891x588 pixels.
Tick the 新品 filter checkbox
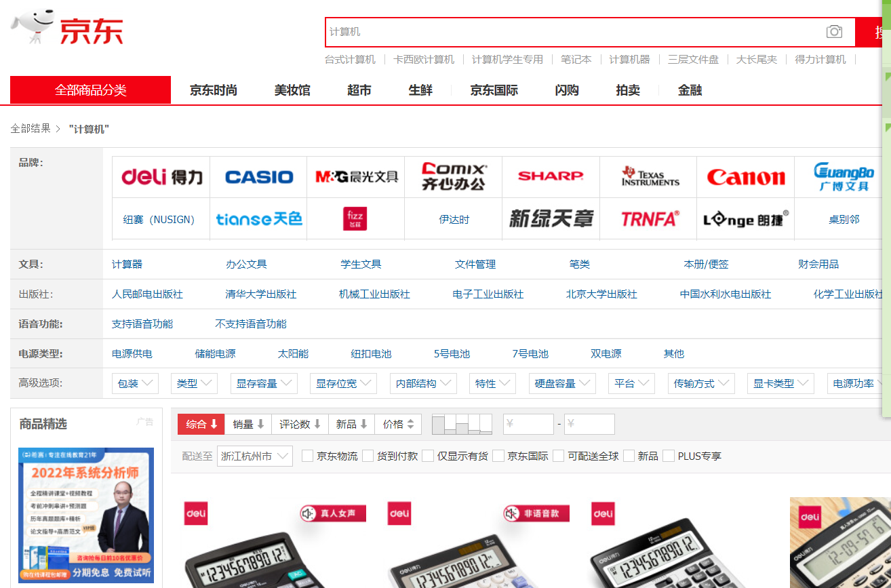[629, 456]
